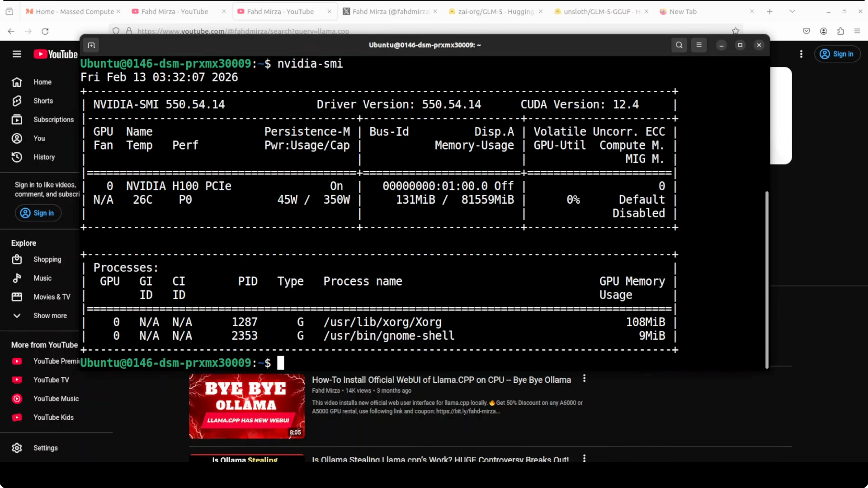Open the YouTube guide hamburger menu
The height and width of the screenshot is (488, 868).
(17, 54)
